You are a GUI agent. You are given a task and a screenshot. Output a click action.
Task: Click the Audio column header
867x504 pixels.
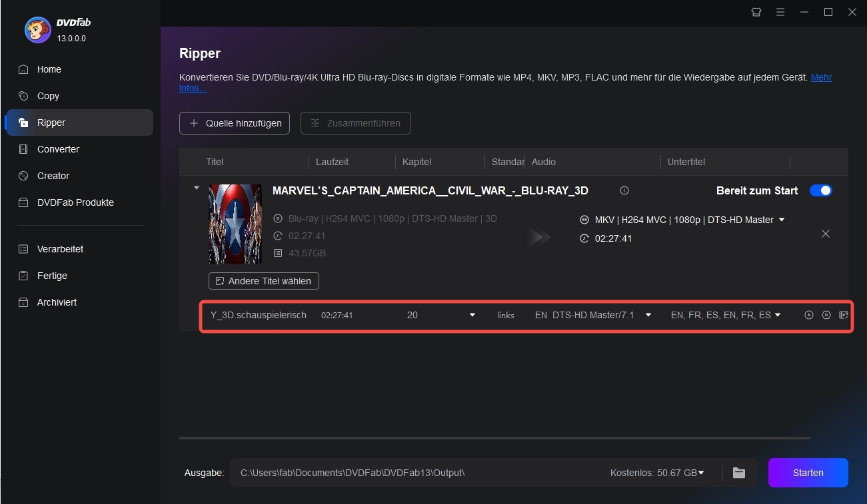[x=544, y=162]
